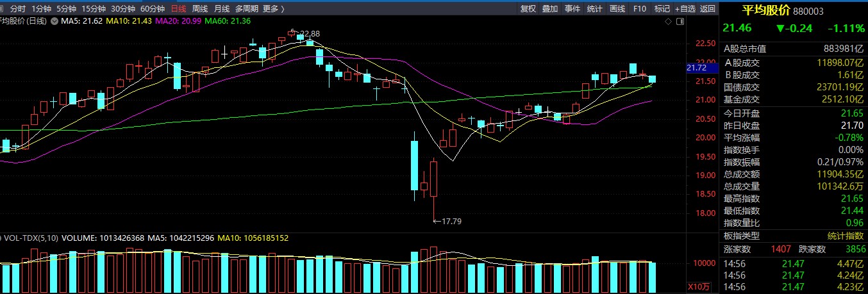
Task: Switch to 周线 weekly chart
Action: click(x=199, y=9)
